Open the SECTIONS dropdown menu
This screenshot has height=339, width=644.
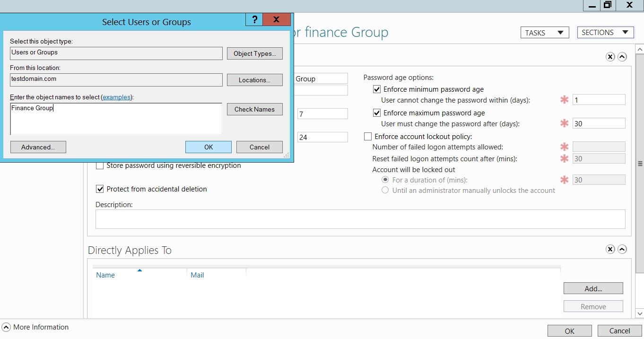pos(605,32)
